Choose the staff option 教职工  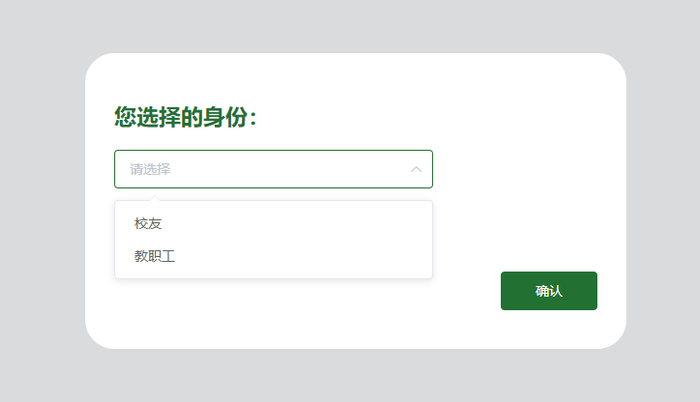(x=155, y=256)
